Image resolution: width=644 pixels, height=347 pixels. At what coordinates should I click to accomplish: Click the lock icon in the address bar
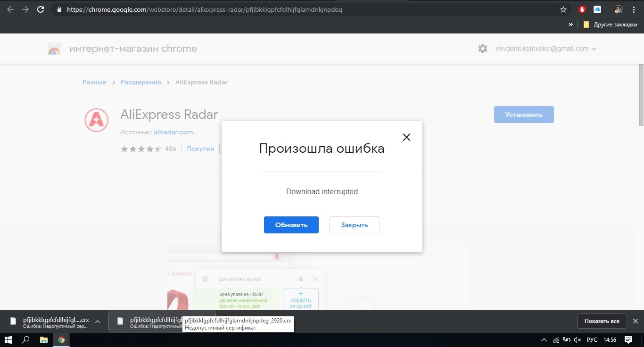pyautogui.click(x=59, y=9)
